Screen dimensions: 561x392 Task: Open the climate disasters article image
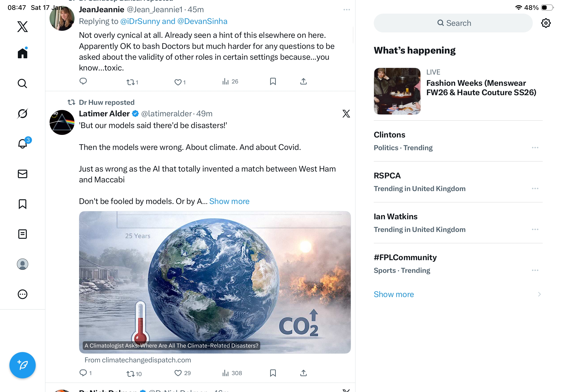[215, 282]
